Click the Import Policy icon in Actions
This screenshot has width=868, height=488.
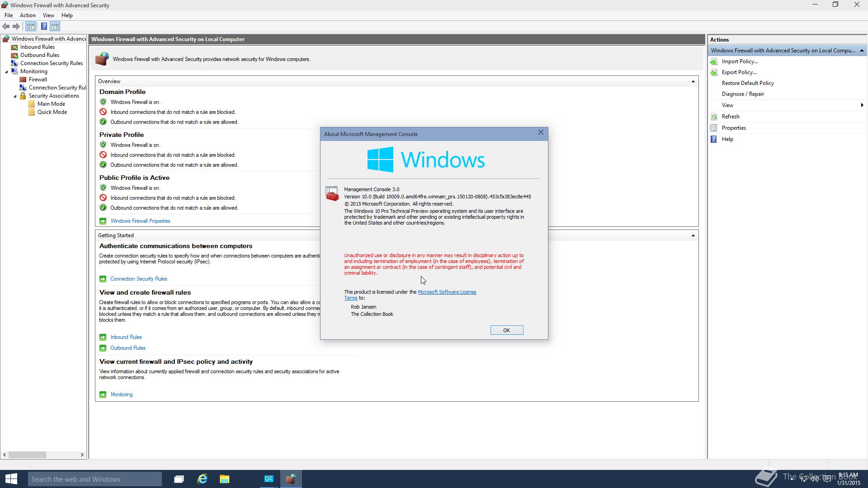[x=714, y=61]
